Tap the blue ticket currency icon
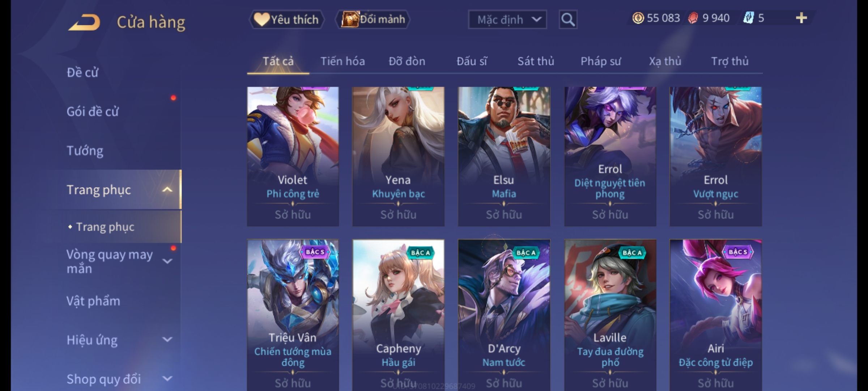868x391 pixels. coord(749,18)
